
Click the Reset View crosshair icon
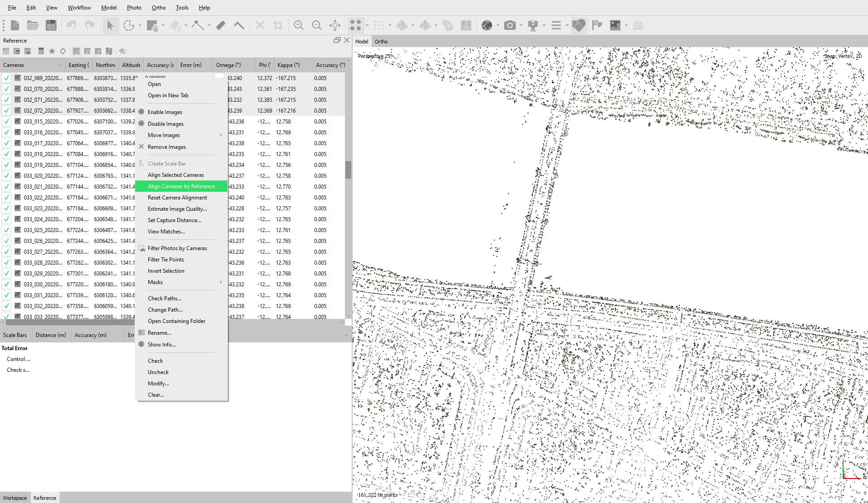(x=335, y=25)
